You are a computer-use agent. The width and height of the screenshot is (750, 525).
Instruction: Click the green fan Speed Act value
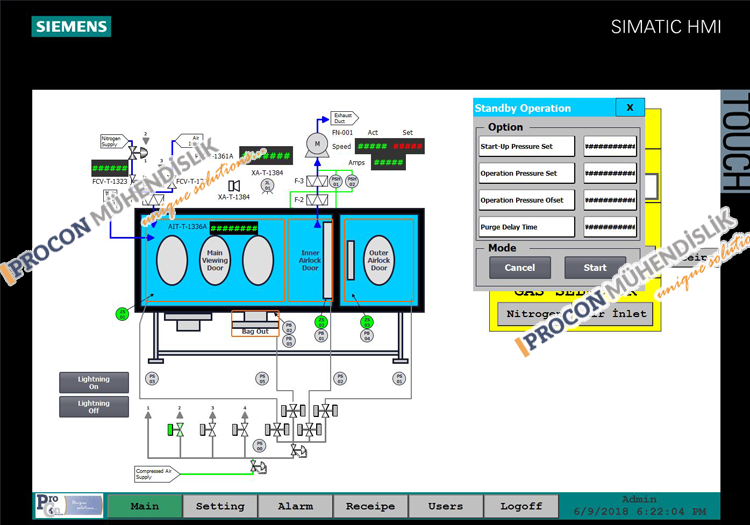tap(373, 146)
